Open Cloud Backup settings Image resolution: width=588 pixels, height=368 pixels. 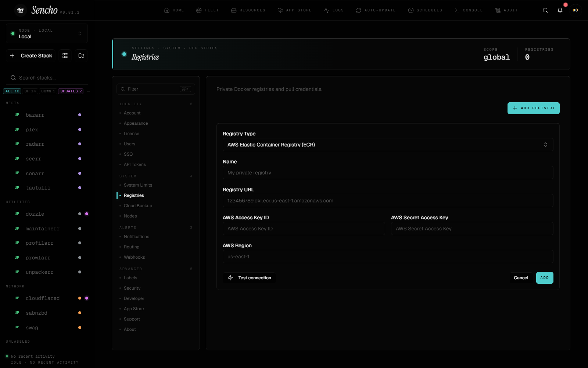(156, 206)
